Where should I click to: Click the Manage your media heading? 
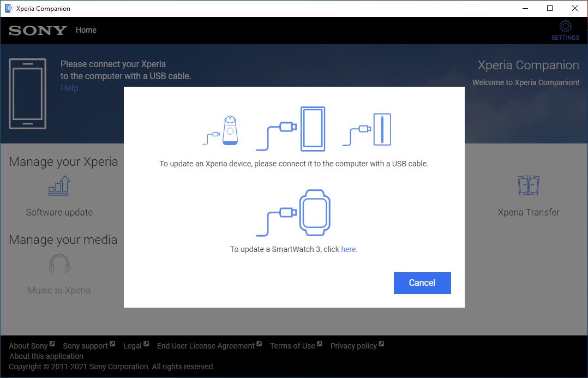(63, 239)
